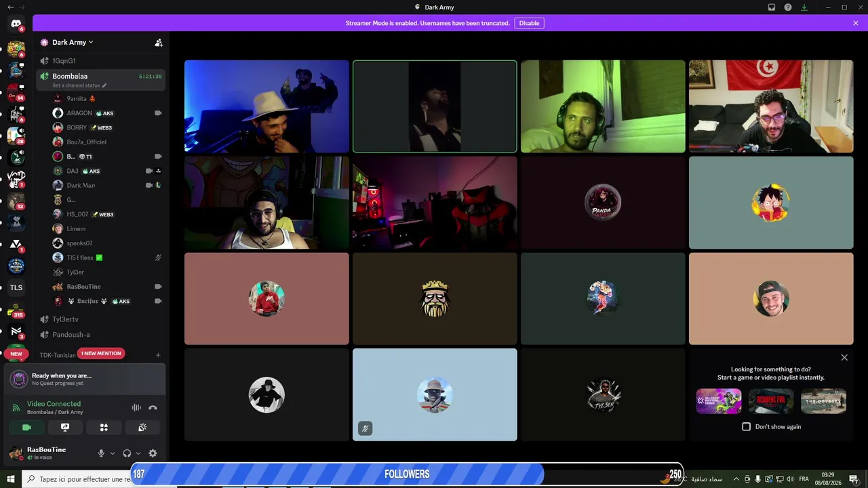Start sharing your screen

65,428
